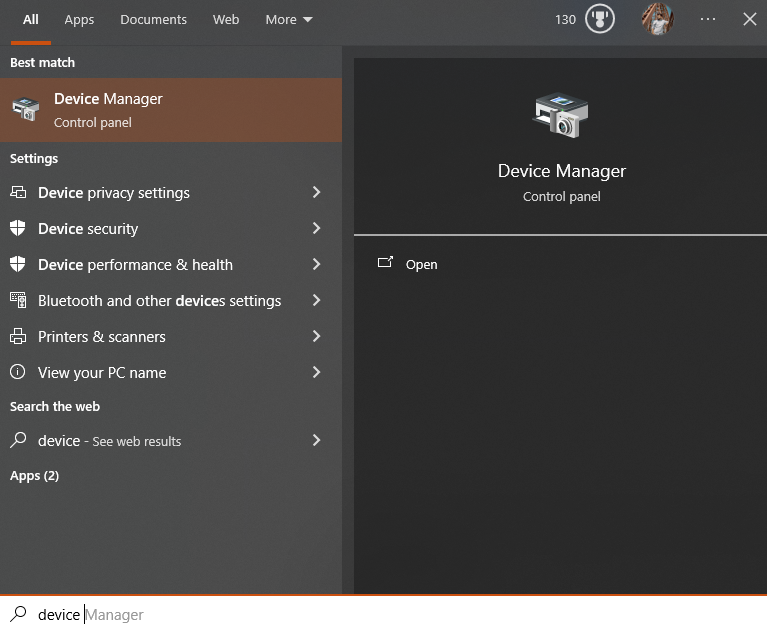Click the large Device Manager preview icon
This screenshot has height=632, width=767.
(x=561, y=115)
